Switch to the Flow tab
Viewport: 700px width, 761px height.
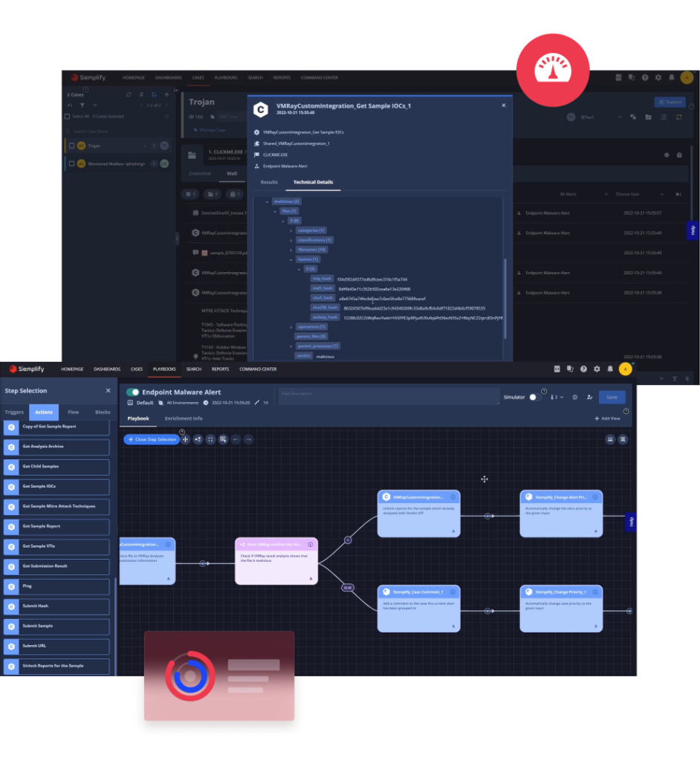point(73,412)
